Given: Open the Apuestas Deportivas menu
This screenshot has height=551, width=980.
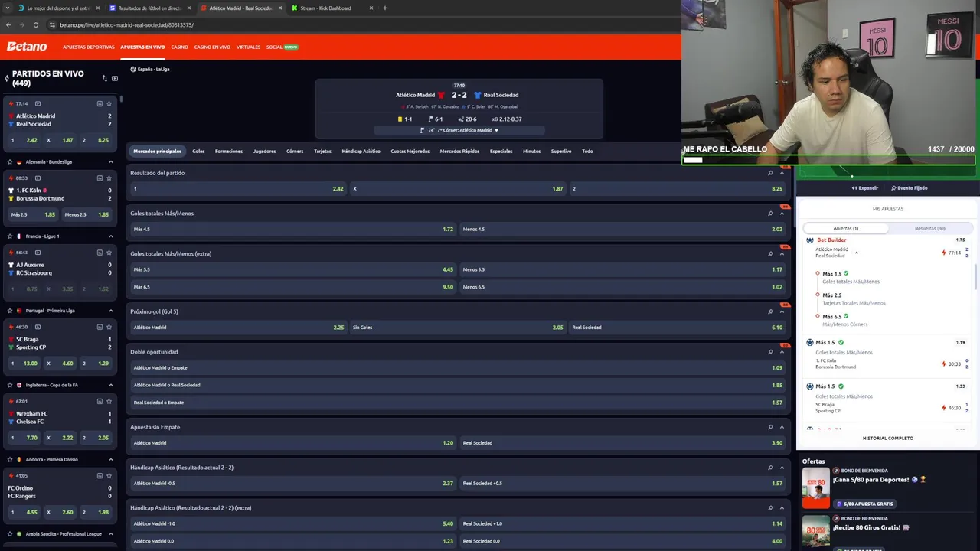Looking at the screenshot, I should point(89,47).
